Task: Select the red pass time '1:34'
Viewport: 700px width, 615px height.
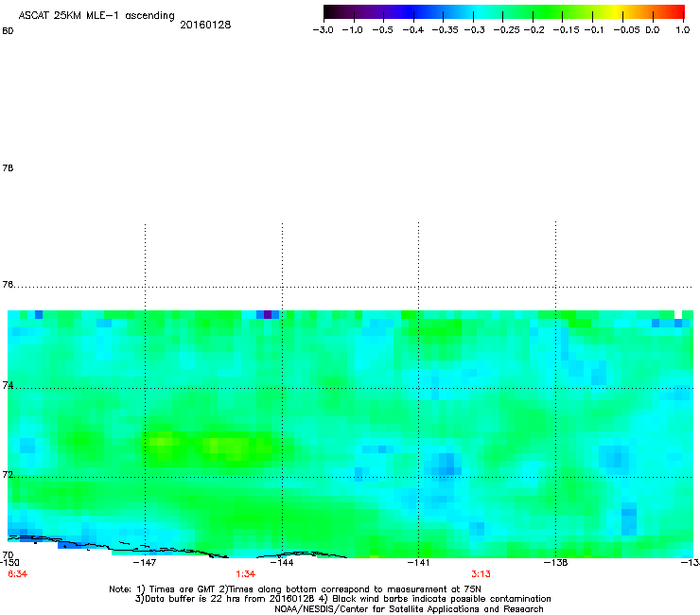Action: coord(246,574)
